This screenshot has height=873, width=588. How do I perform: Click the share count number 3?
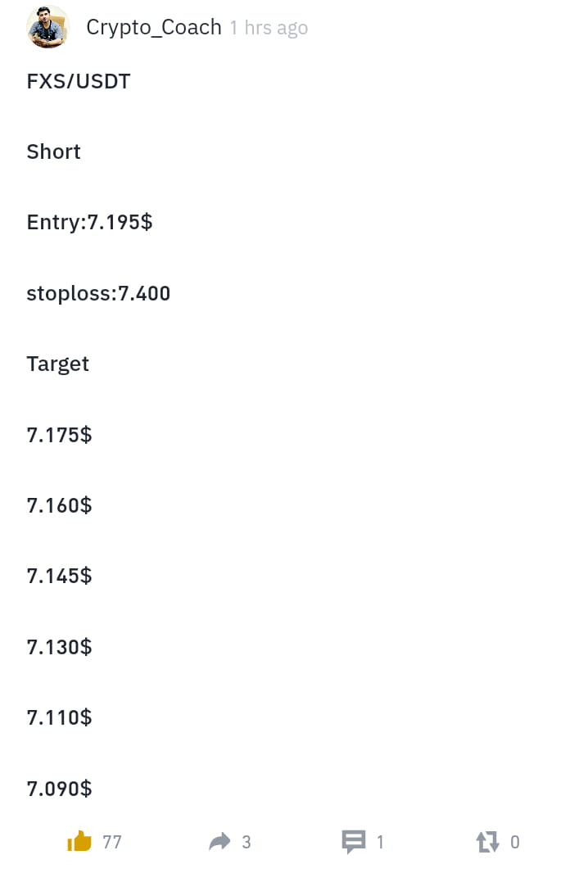[x=248, y=841]
